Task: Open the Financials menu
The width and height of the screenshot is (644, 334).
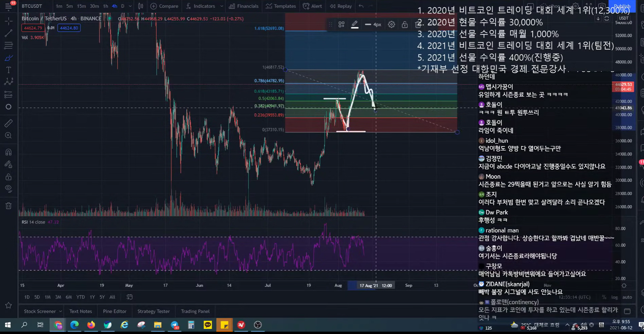Action: (x=244, y=6)
